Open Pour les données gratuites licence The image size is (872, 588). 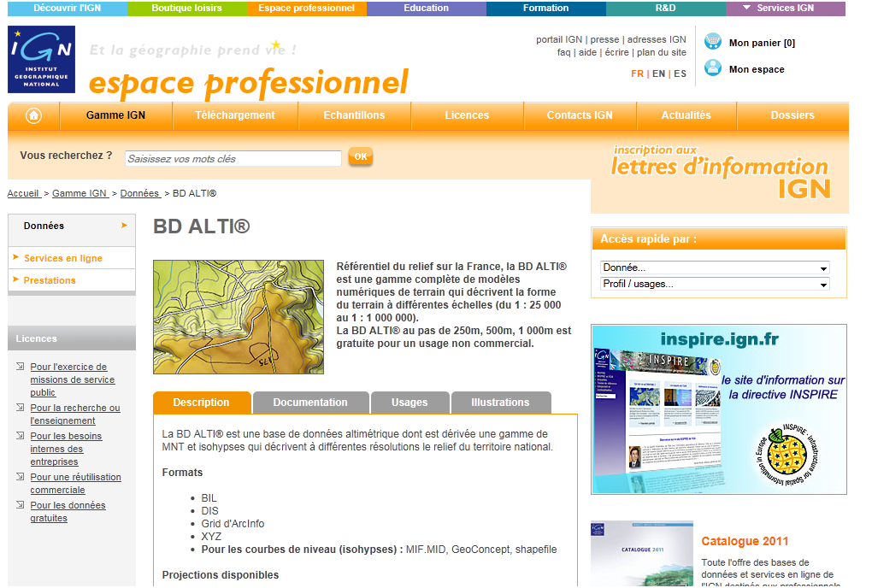[68, 512]
